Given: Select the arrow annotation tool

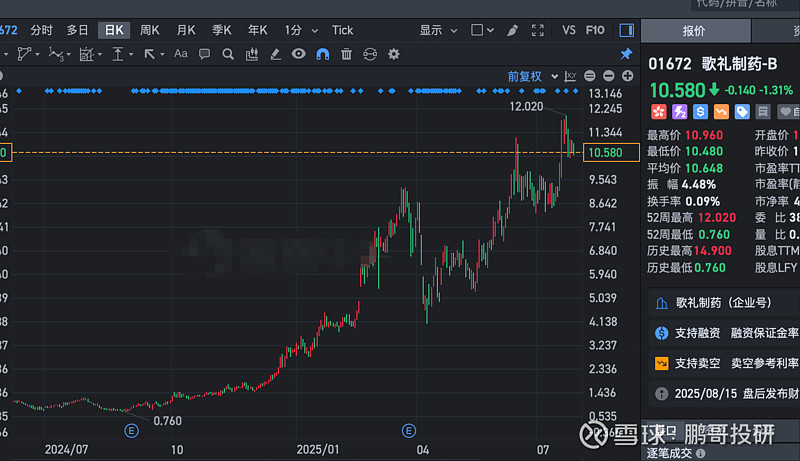Looking at the screenshot, I should [149, 54].
